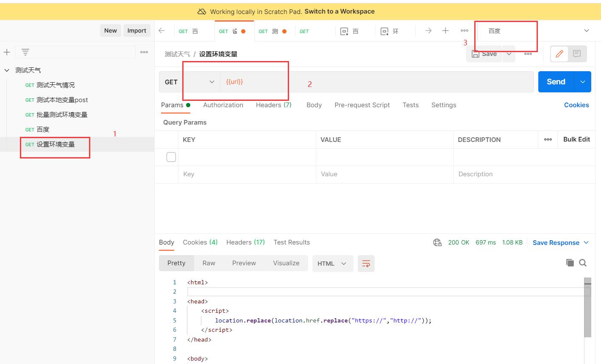The height and width of the screenshot is (364, 601).
Task: Select the Authorization tab
Action: pyautogui.click(x=223, y=105)
